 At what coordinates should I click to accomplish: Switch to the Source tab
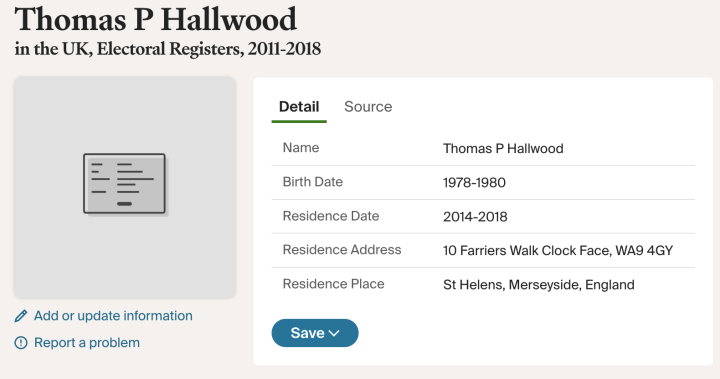(368, 107)
